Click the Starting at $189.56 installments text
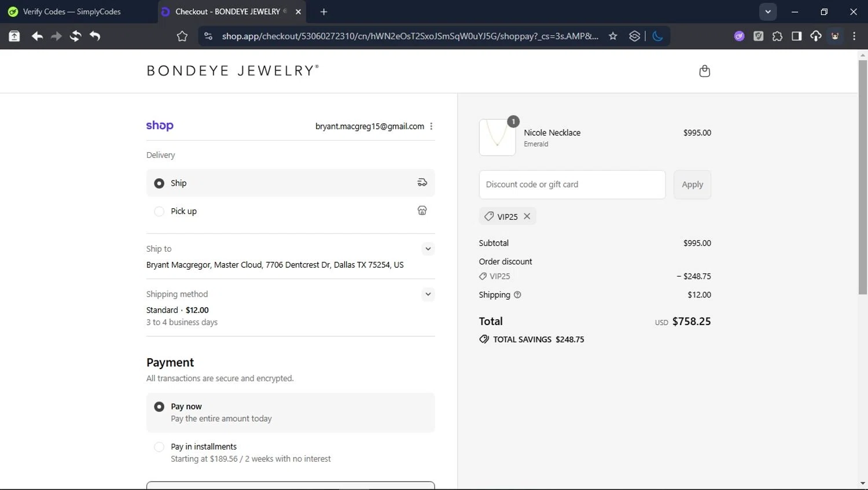The width and height of the screenshot is (868, 490). point(251,459)
